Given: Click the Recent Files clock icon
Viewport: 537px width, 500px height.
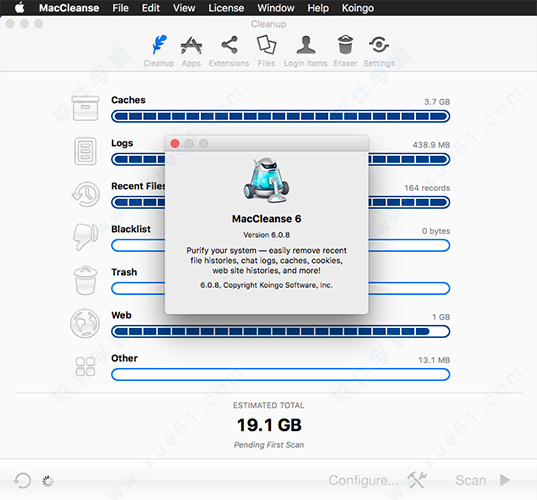Looking at the screenshot, I should tap(86, 194).
